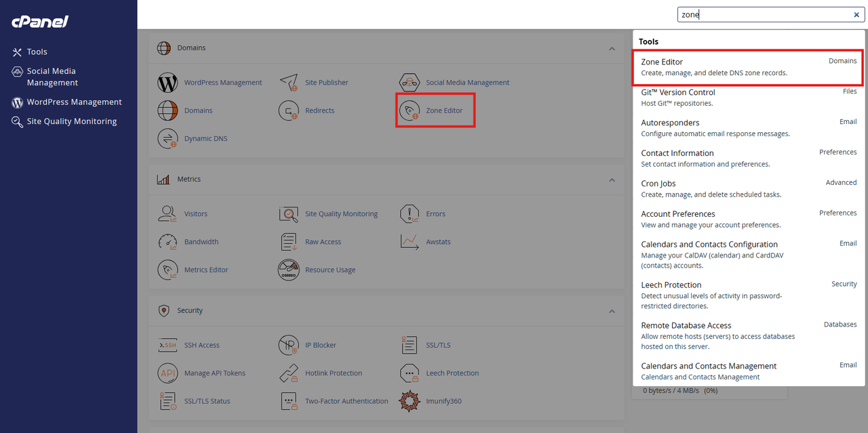
Task: Open the Bandwidth gauge icon
Action: [167, 242]
